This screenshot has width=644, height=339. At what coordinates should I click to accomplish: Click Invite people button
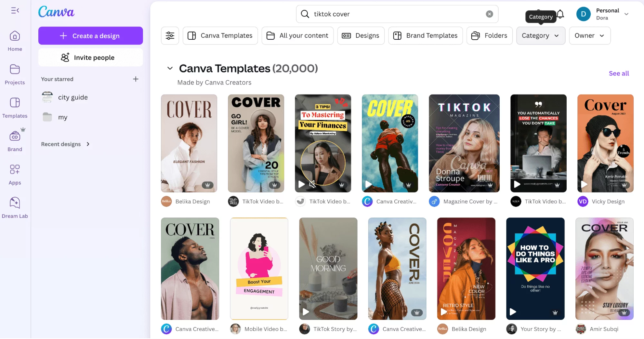[x=91, y=57]
